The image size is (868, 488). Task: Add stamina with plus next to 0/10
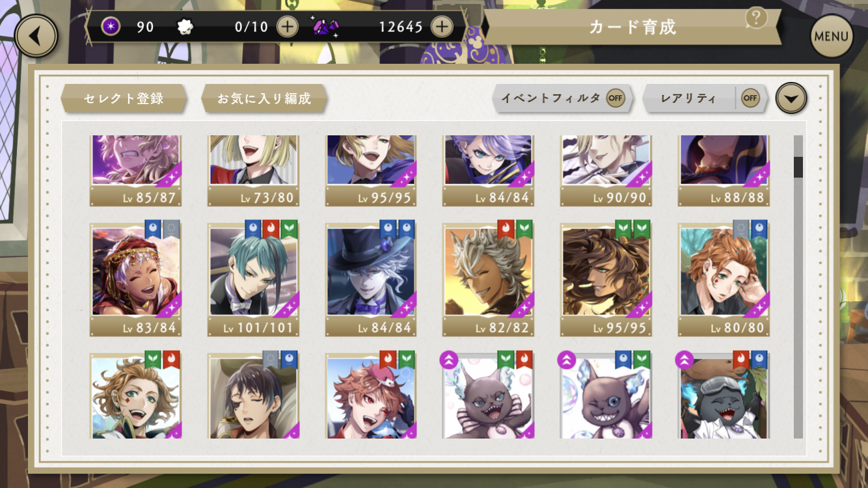click(287, 27)
